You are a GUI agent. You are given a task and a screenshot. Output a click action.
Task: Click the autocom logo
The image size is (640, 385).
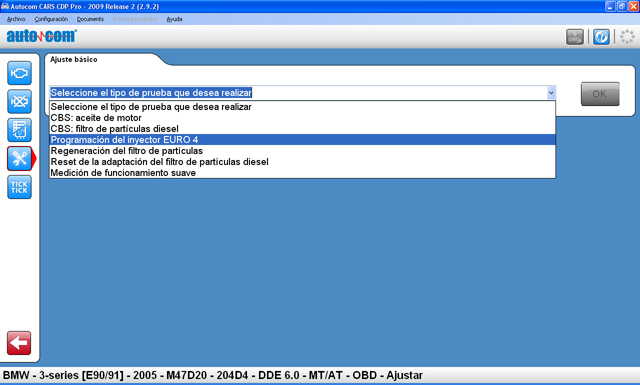(41, 36)
